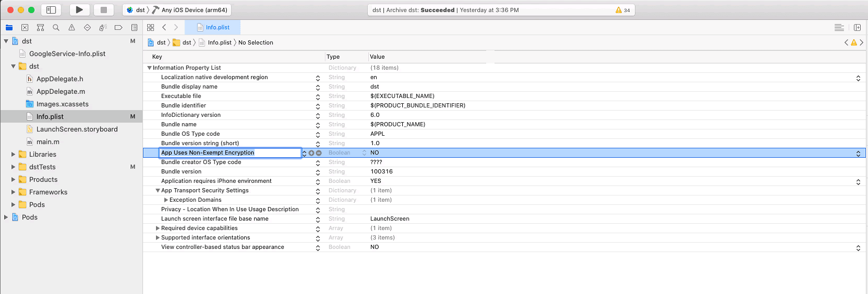Select AppDelegate.m in project navigator

60,92
